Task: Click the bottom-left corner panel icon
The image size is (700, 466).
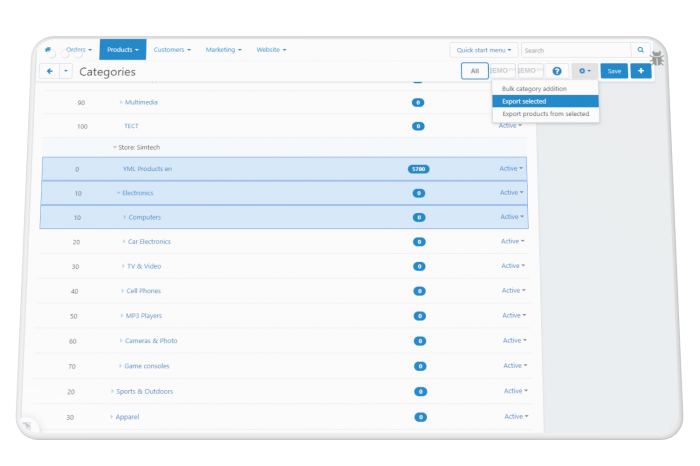Action: (x=27, y=425)
